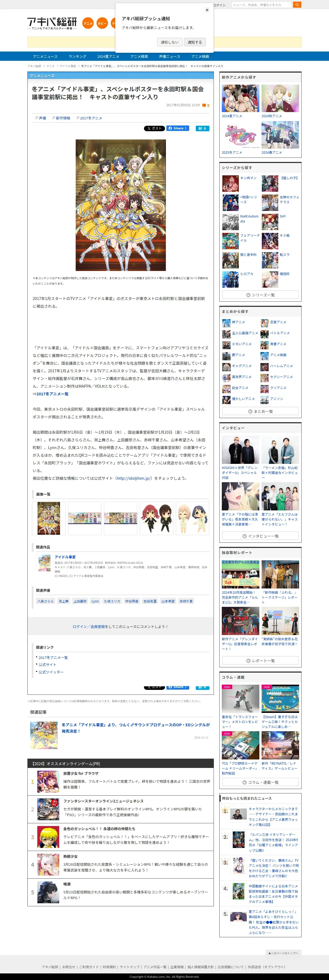Click the orange comment count icon

[205, 105]
